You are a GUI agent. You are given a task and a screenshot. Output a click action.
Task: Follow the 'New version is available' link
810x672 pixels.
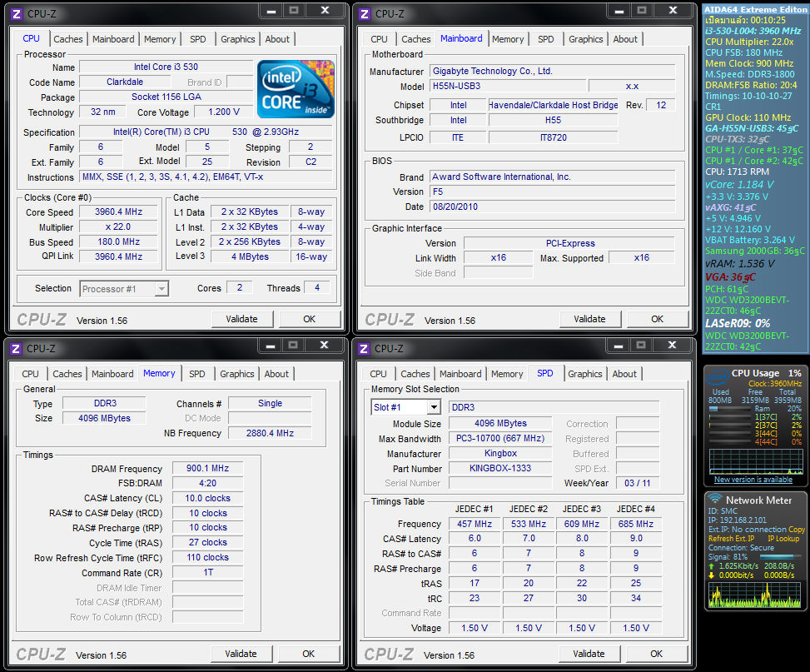point(753,480)
